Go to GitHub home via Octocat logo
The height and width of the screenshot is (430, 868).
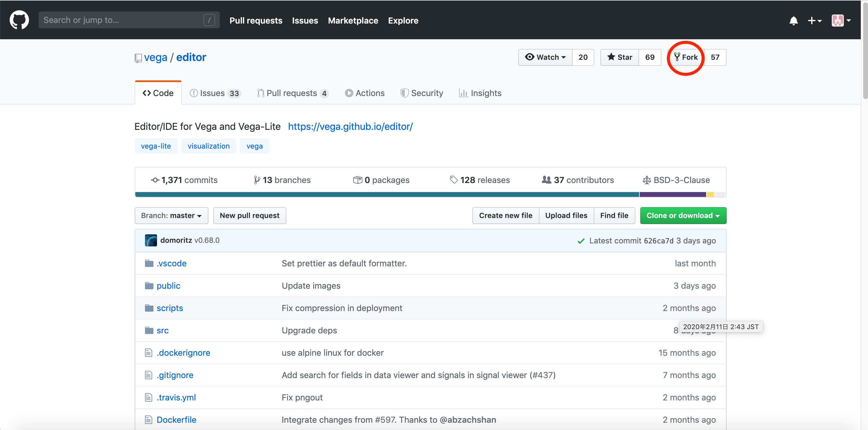(19, 20)
